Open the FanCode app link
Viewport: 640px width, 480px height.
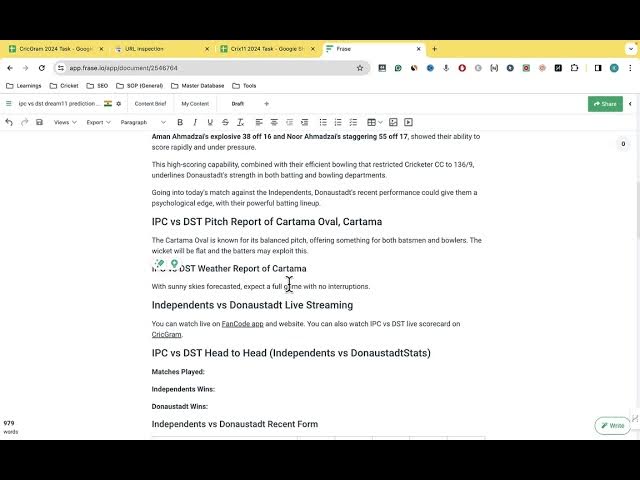click(x=242, y=324)
